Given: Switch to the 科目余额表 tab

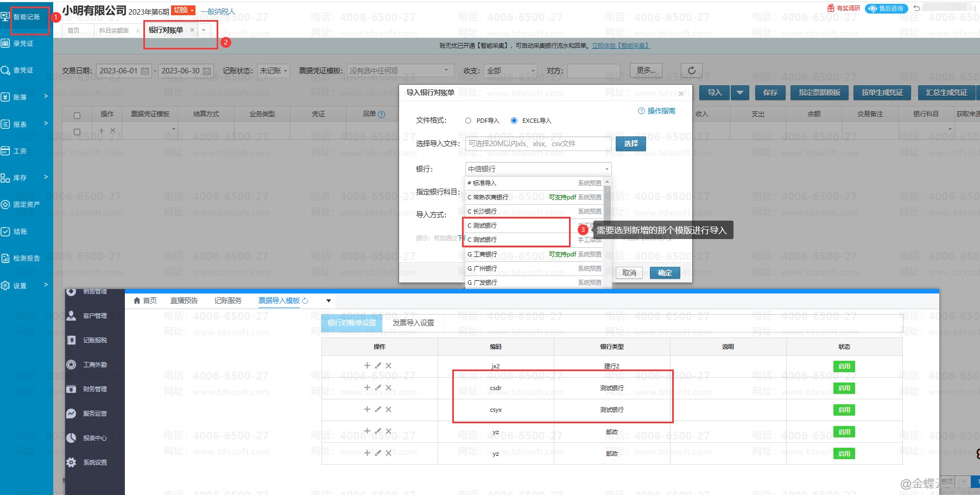Looking at the screenshot, I should point(114,30).
